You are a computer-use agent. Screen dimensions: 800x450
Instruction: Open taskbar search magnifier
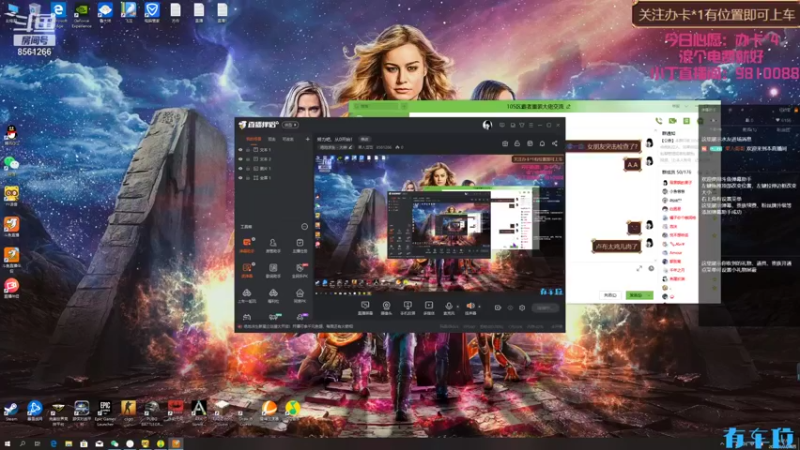22,444
